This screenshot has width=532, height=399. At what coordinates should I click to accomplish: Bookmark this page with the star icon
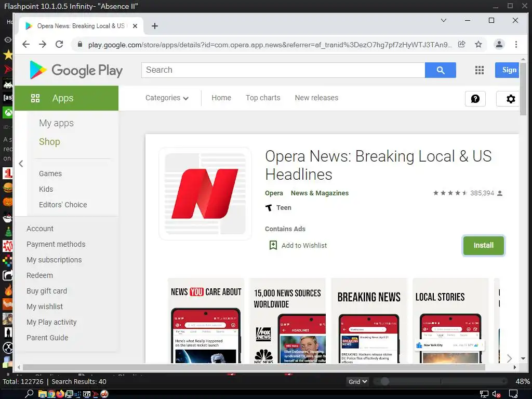tap(478, 44)
